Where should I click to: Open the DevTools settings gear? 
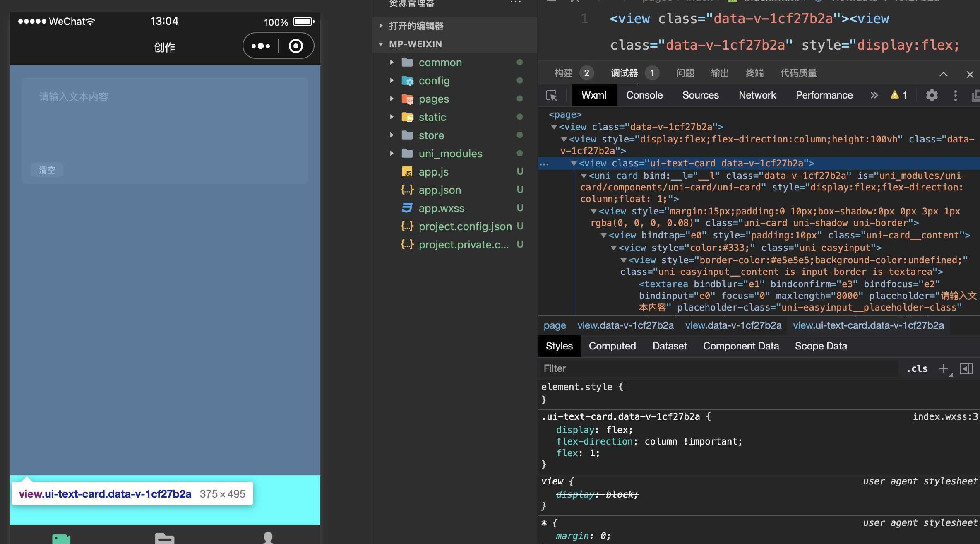coord(932,96)
